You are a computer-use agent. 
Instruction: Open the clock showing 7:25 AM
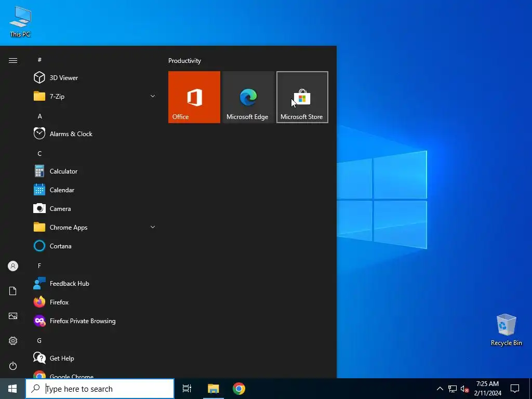tap(487, 389)
